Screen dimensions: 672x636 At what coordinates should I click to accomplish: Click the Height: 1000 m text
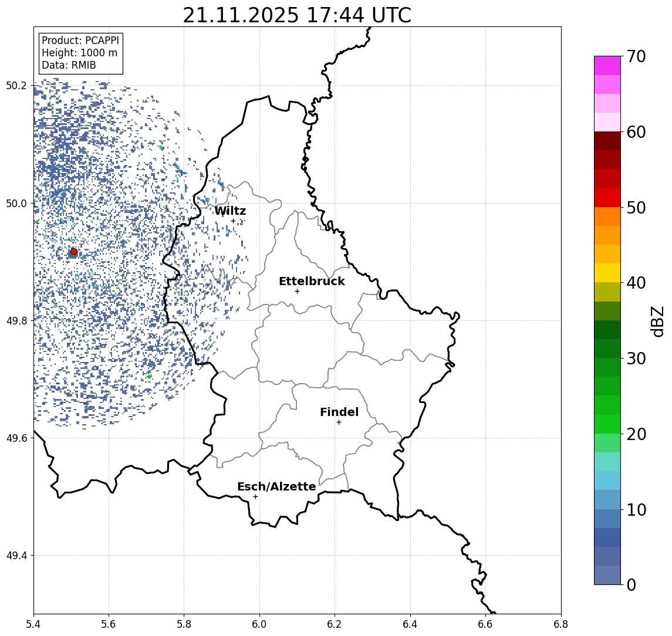79,53
